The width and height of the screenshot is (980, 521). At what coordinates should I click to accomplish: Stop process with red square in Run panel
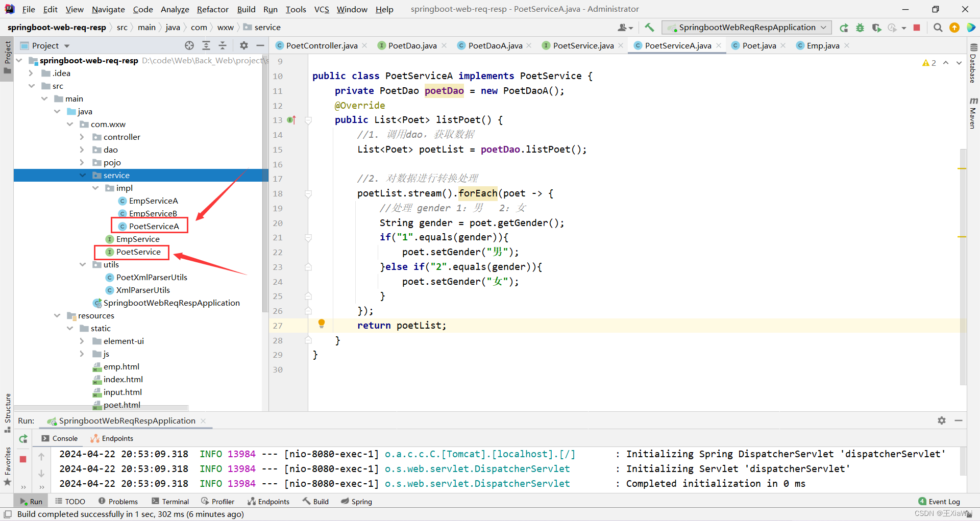click(23, 459)
